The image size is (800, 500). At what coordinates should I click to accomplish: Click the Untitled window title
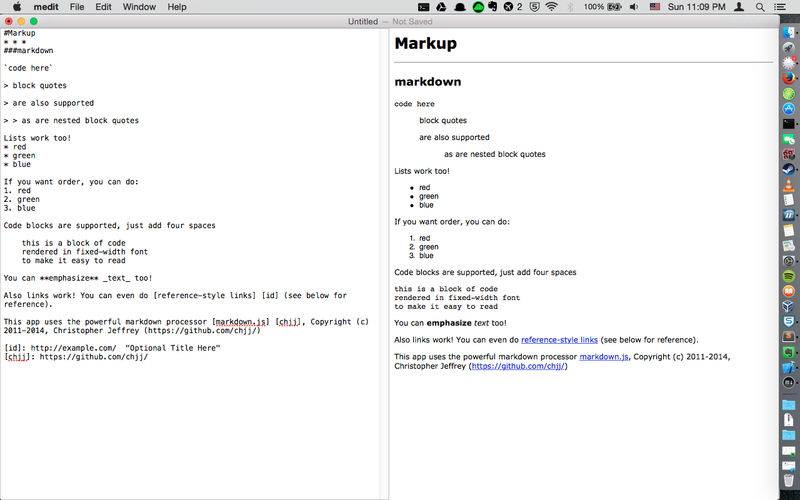pyautogui.click(x=363, y=21)
